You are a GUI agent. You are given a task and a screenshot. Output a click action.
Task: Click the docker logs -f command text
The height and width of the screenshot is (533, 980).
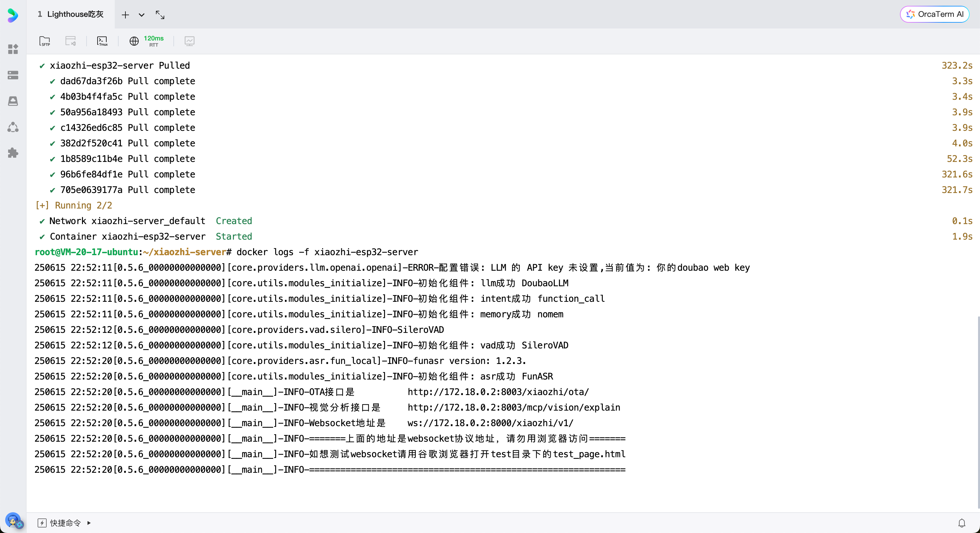pos(327,252)
